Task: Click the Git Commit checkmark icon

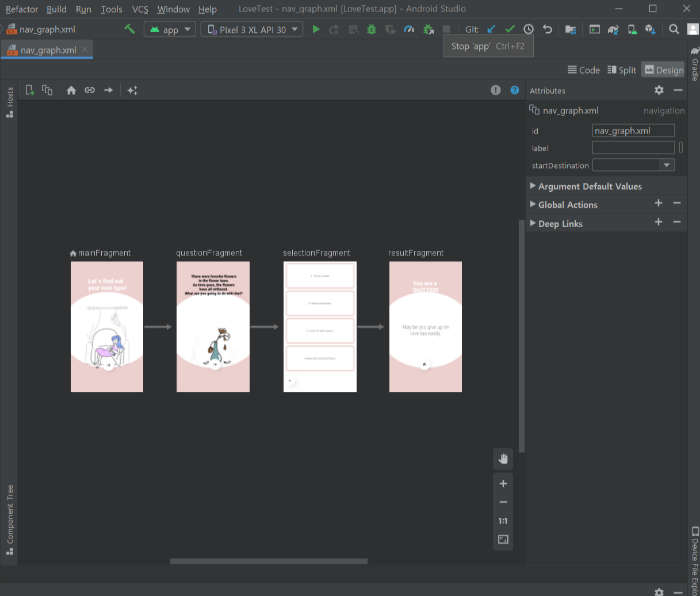Action: 510,29
